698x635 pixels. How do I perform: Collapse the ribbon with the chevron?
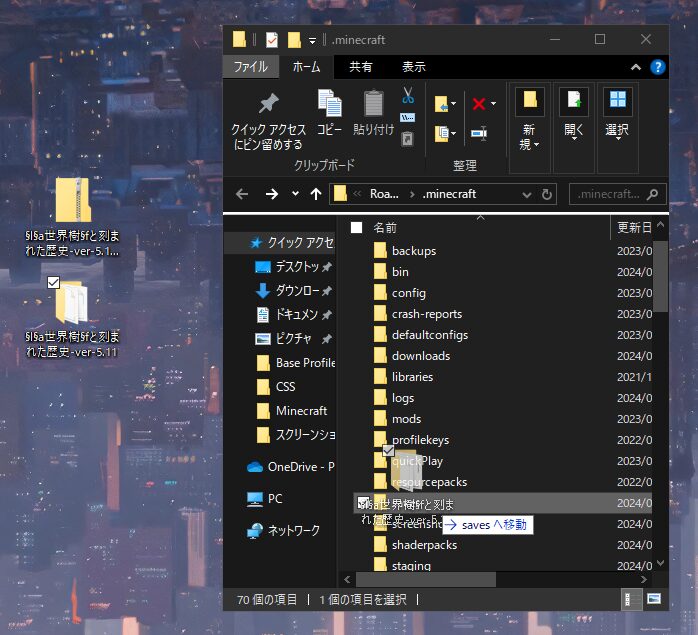coord(636,67)
